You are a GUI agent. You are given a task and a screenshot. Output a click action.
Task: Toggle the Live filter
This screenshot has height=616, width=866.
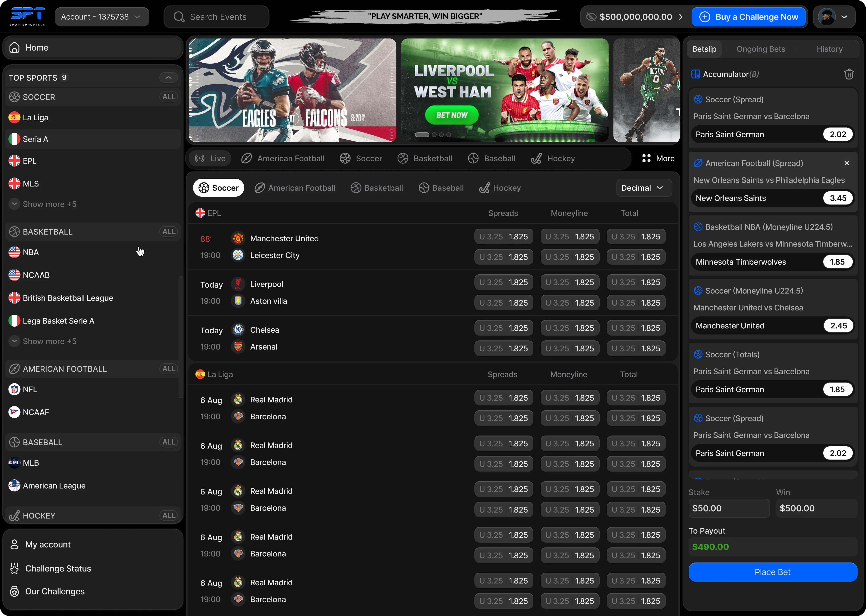(210, 158)
